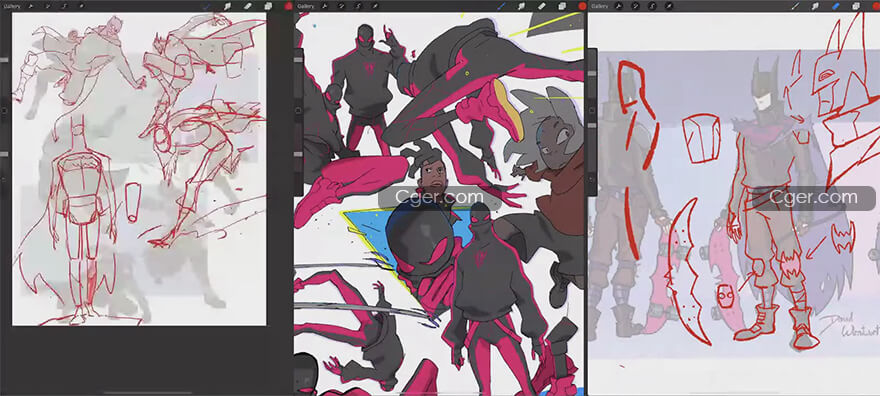Open Layers panel on the Spider-Man illustration canvas
880x396 pixels.
click(x=562, y=6)
